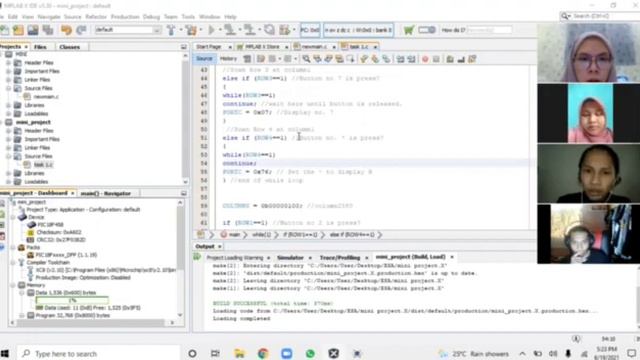
Task: Toggle the switch beside the cart icon
Action: (x=427, y=30)
